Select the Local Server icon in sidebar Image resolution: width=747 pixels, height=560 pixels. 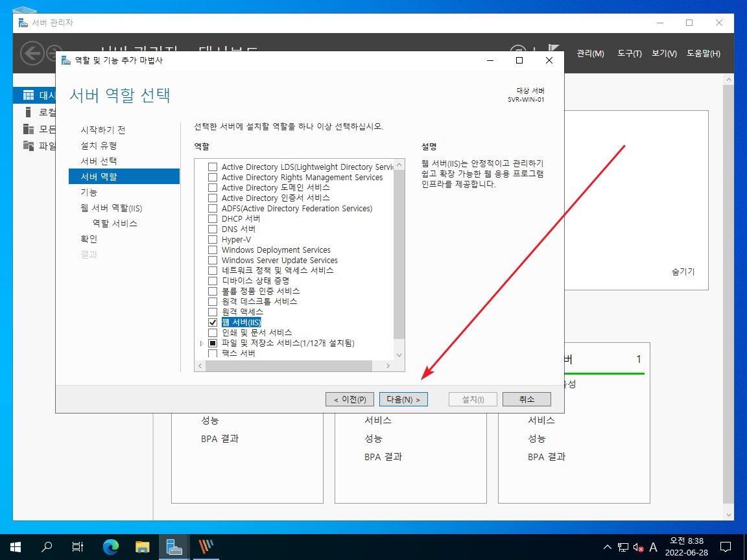(x=29, y=112)
